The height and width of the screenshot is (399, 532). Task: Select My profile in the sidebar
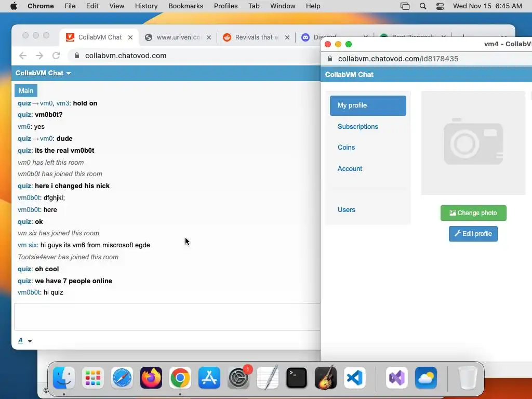point(368,105)
